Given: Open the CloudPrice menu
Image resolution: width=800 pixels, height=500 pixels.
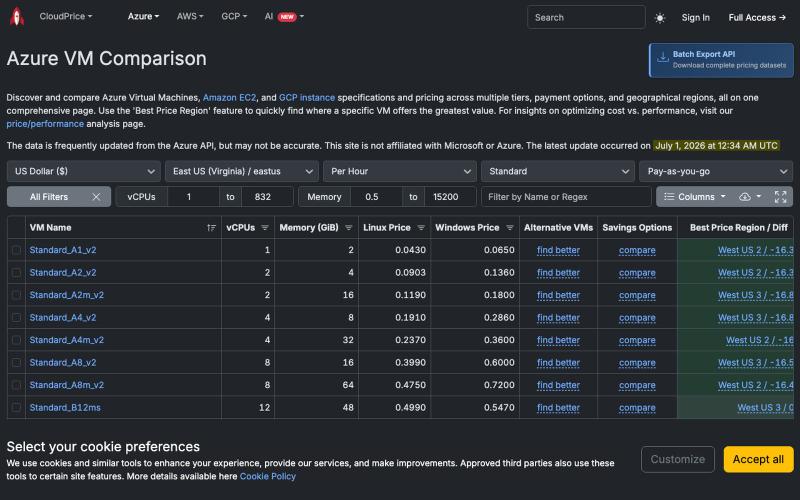Looking at the screenshot, I should pyautogui.click(x=66, y=16).
